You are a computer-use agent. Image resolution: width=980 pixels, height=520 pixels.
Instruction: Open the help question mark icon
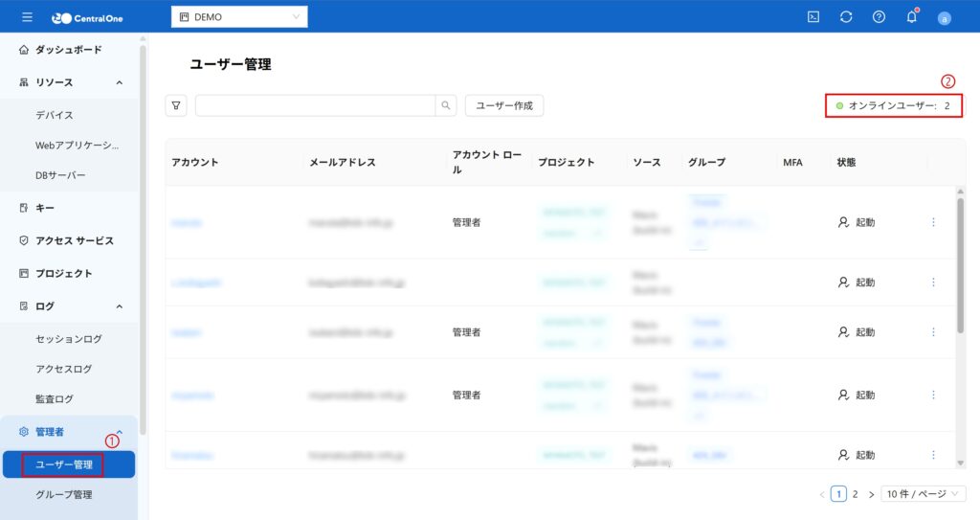coord(879,17)
